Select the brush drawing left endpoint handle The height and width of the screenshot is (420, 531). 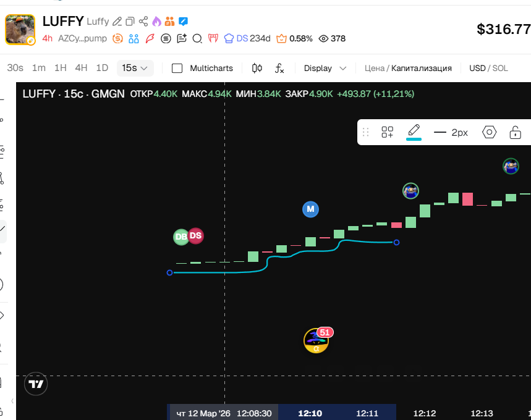[x=169, y=273]
